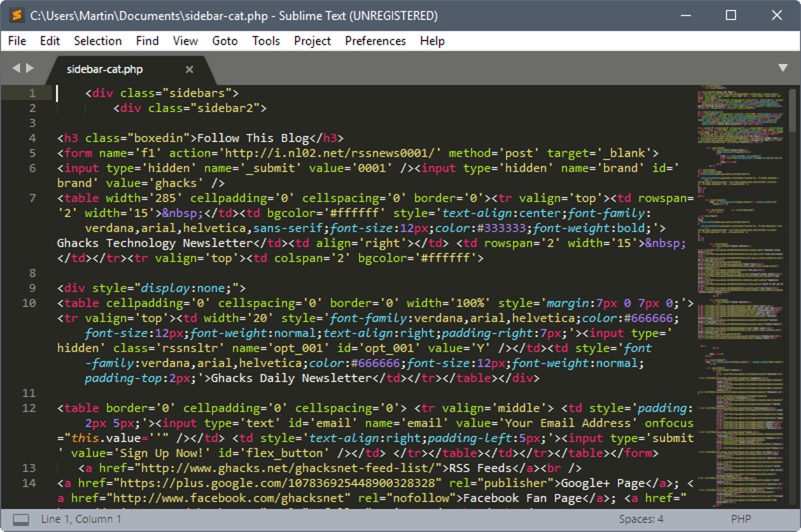
Task: Click text "Follow This Blog" in code
Action: 253,138
